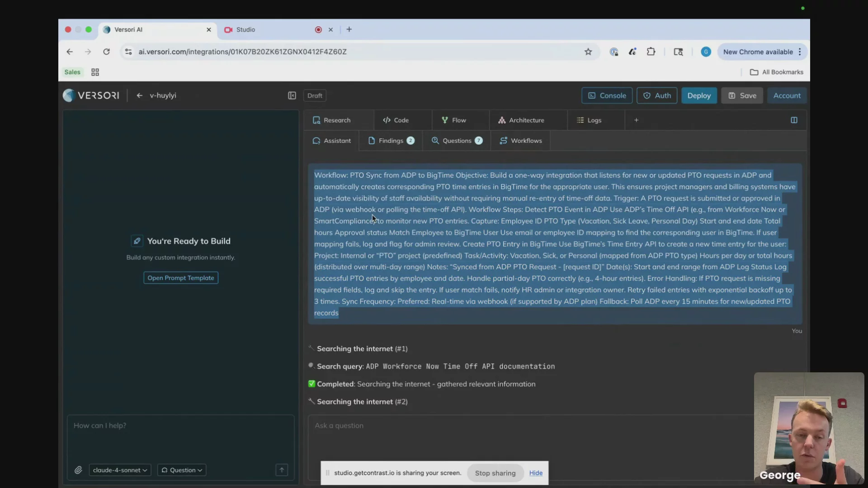
Task: Click the highlighted workflow prompt message
Action: (555, 244)
